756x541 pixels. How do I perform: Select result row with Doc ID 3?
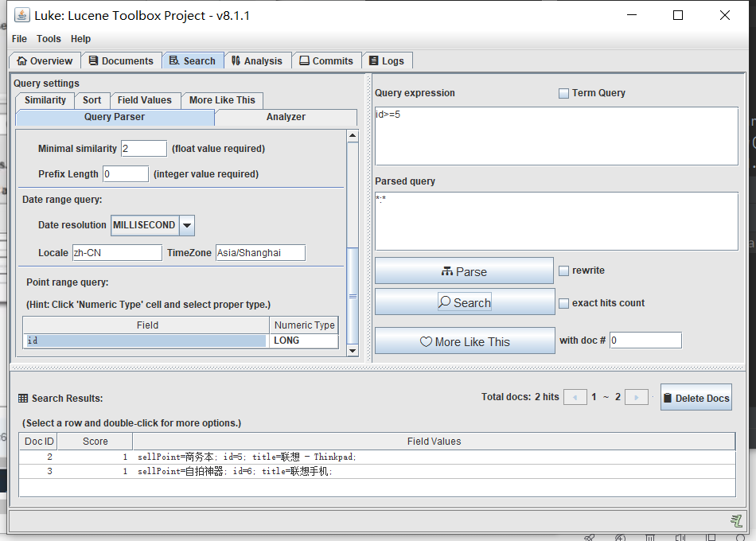pos(377,471)
